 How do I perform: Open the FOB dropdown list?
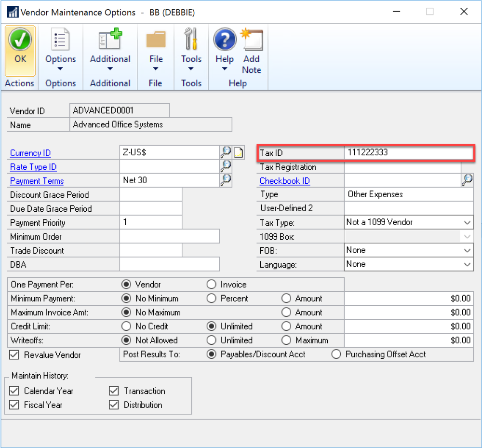click(467, 250)
